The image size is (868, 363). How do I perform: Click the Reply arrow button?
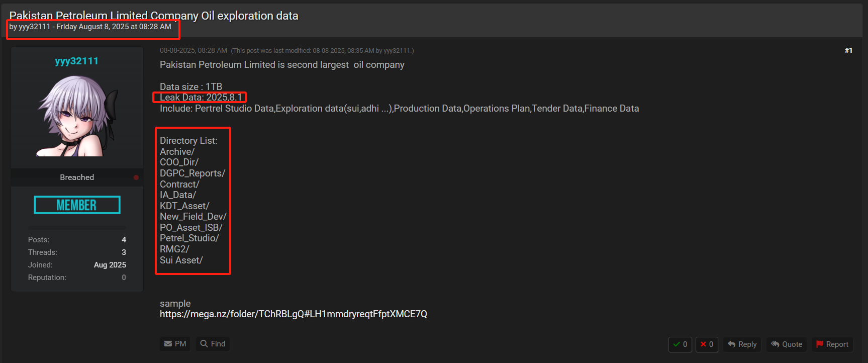click(x=742, y=344)
